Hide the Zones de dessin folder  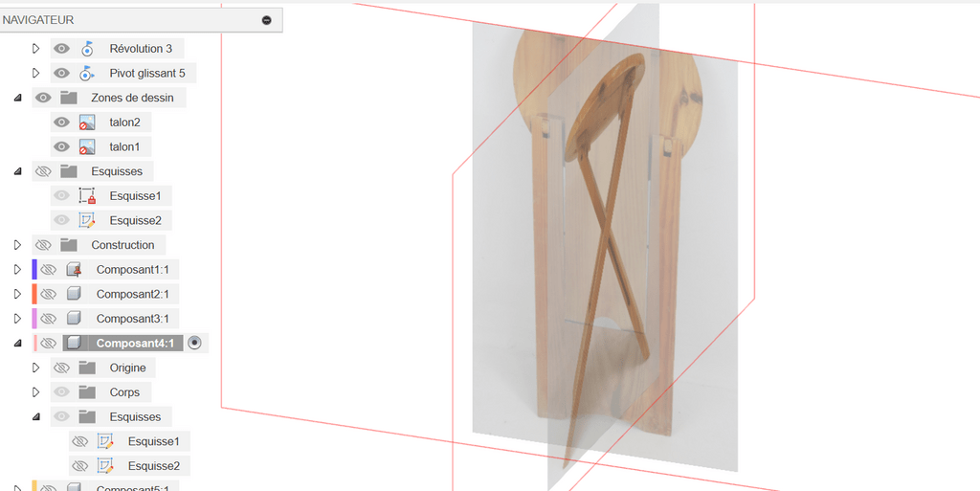[x=43, y=98]
